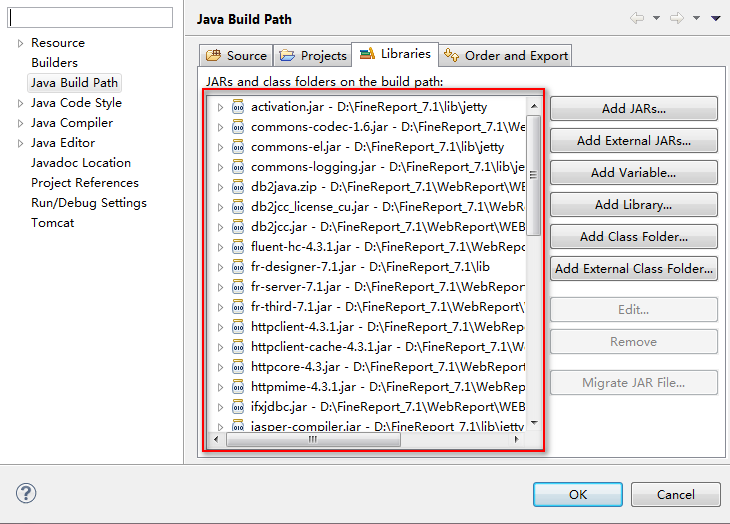Expand the Resource tree node
The height and width of the screenshot is (524, 730).
[20, 43]
